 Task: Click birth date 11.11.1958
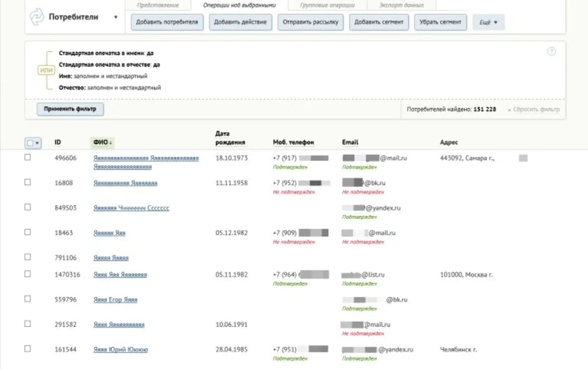pyautogui.click(x=232, y=183)
